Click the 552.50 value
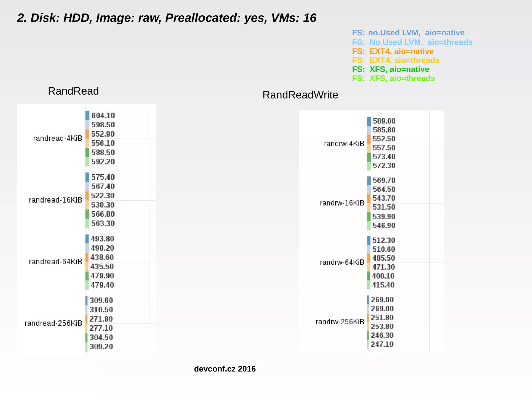Viewport: 532px width, 399px height. coord(384,139)
